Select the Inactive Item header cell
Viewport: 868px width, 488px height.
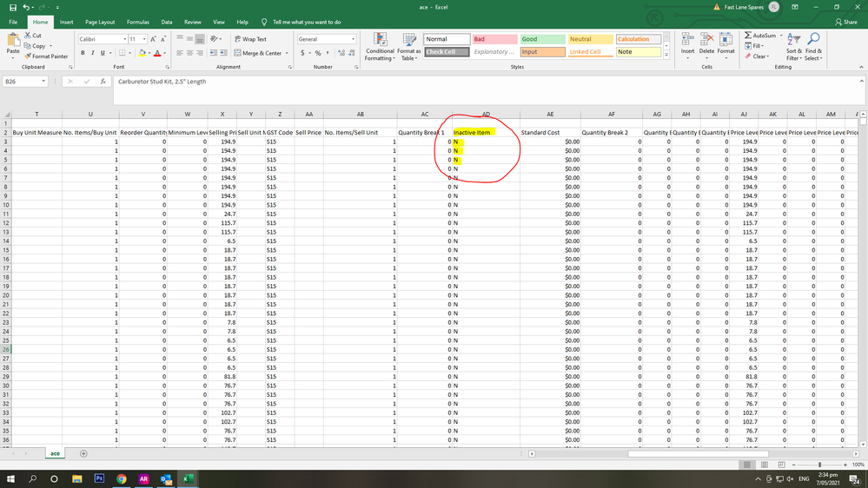486,132
